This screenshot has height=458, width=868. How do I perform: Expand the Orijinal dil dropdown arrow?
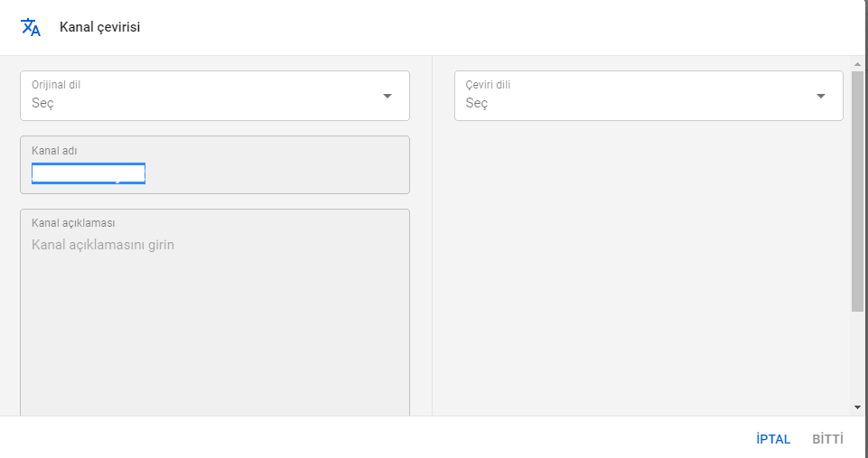tap(387, 96)
